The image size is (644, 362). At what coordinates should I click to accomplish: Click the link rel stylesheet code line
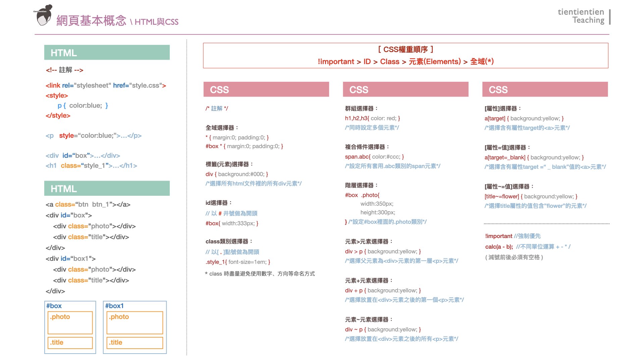(x=106, y=85)
